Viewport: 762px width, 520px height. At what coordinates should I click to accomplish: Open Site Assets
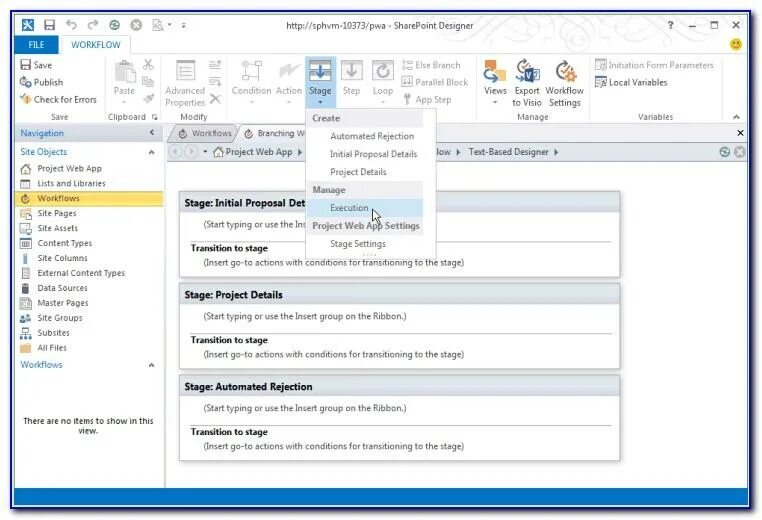pos(57,228)
